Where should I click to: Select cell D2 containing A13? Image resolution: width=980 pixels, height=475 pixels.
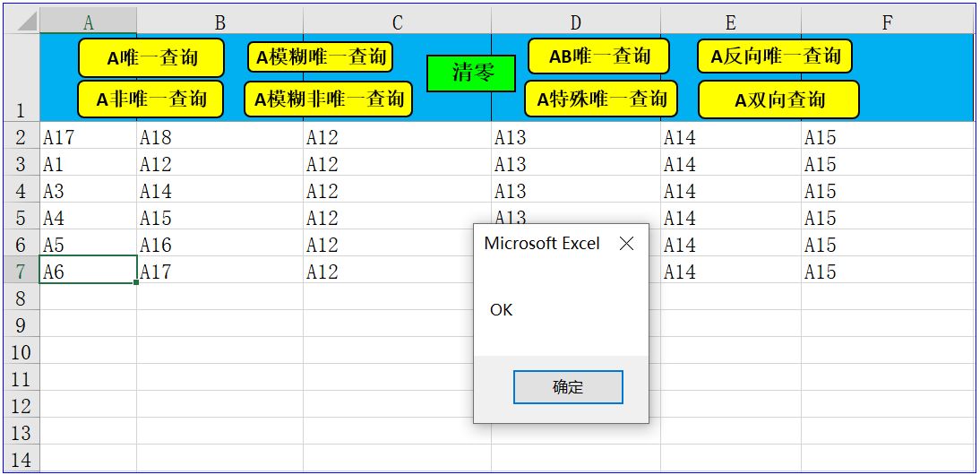pos(576,135)
